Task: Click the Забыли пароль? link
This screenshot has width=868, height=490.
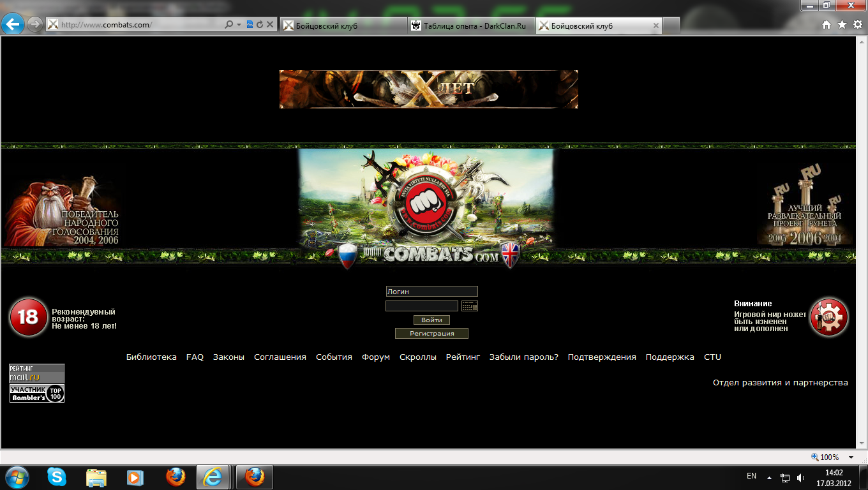Action: click(x=524, y=357)
